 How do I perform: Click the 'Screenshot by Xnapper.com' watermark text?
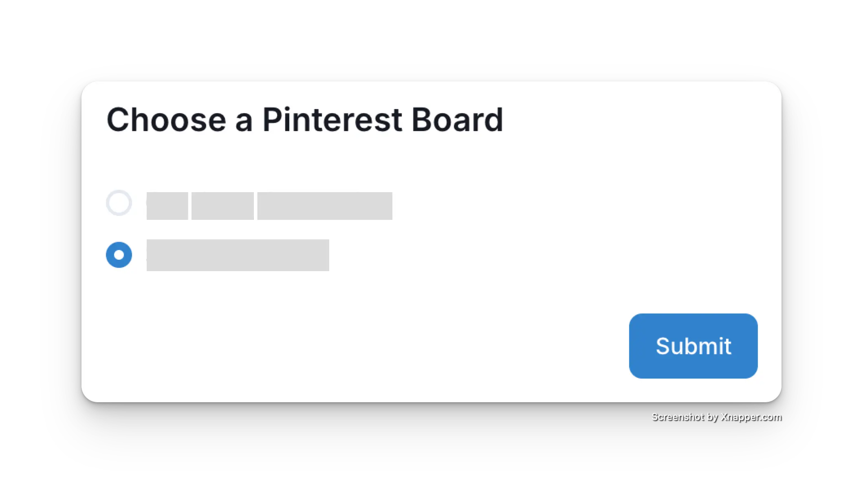pyautogui.click(x=716, y=416)
